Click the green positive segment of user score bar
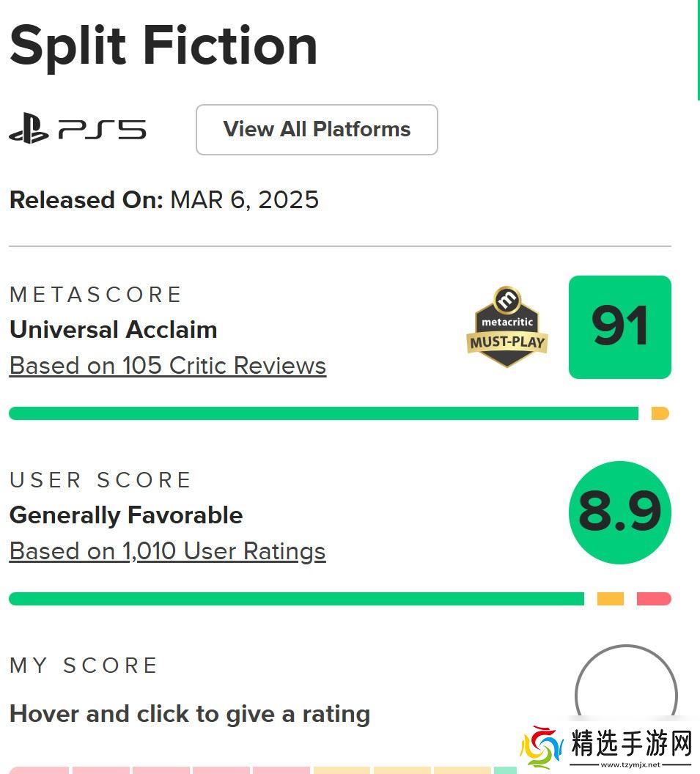 pos(296,599)
